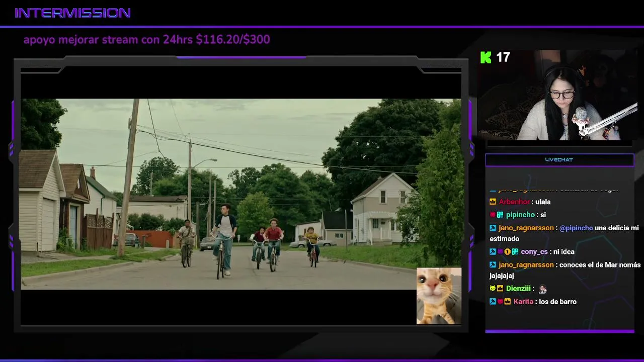Screen dimensions: 644x362
Task: Click the crown badge next to Arbenhor
Action: [493, 202]
